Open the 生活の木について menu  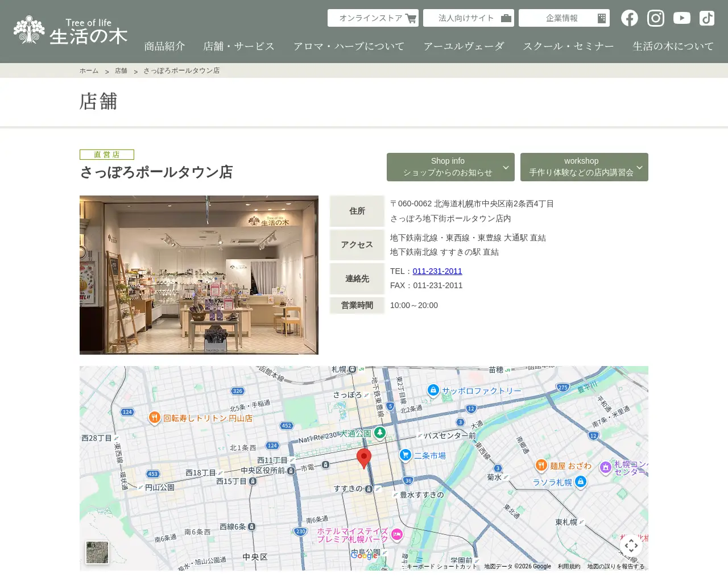(x=673, y=47)
